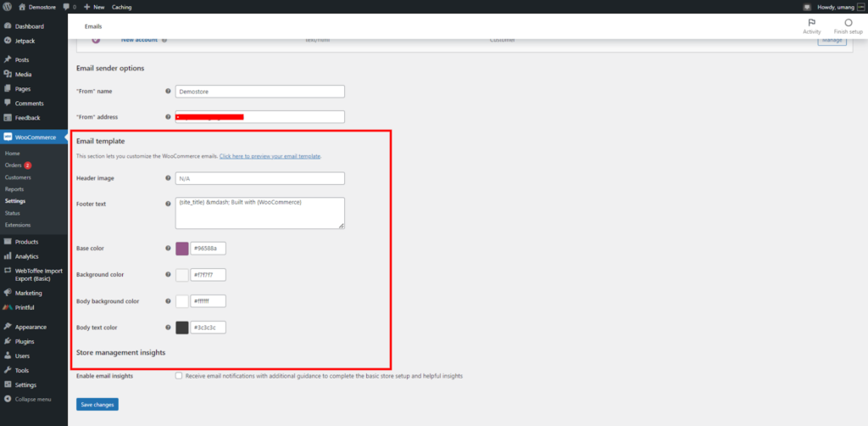Click into the Header image input field
Image resolution: width=868 pixels, height=426 pixels.
(x=260, y=178)
